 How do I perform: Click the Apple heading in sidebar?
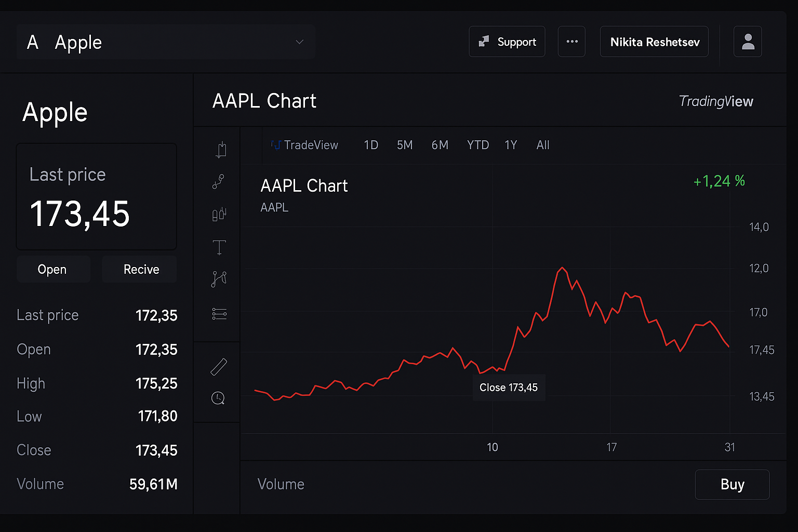coord(55,113)
